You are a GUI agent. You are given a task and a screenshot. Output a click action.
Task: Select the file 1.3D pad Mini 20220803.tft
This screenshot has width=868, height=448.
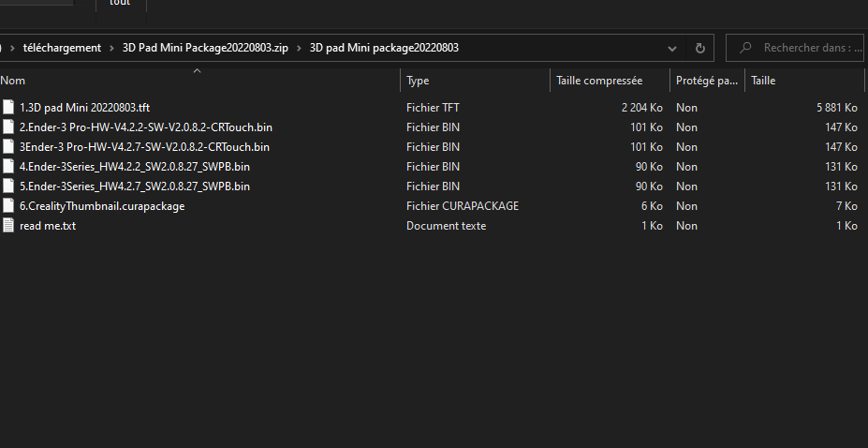coord(84,108)
